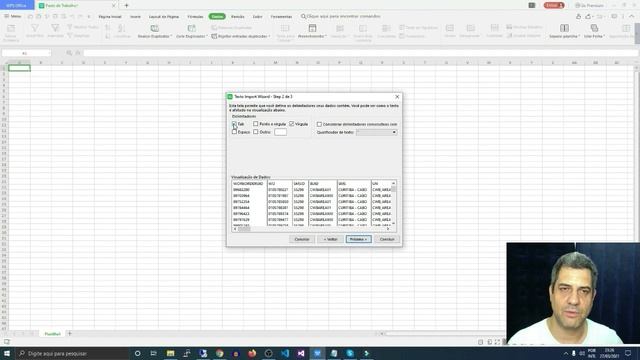The image size is (640, 360).
Task: Click the WPS Office home tab
Action: point(17,5)
